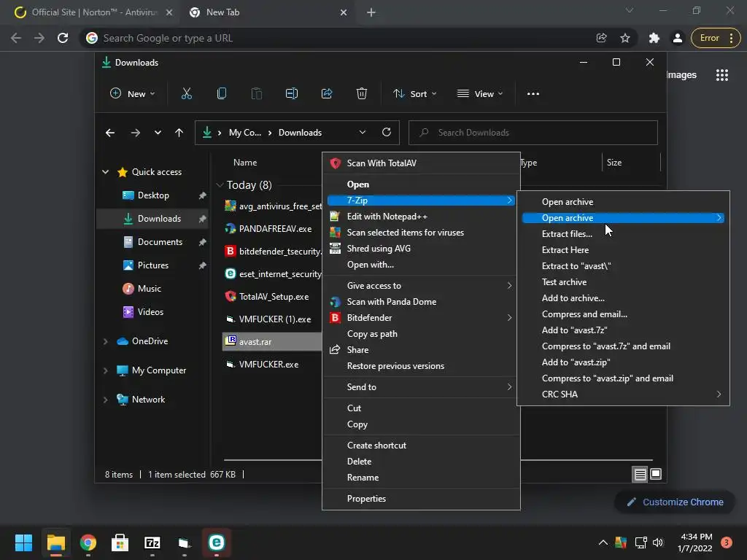
Task: Open the New item dropdown
Action: [133, 94]
